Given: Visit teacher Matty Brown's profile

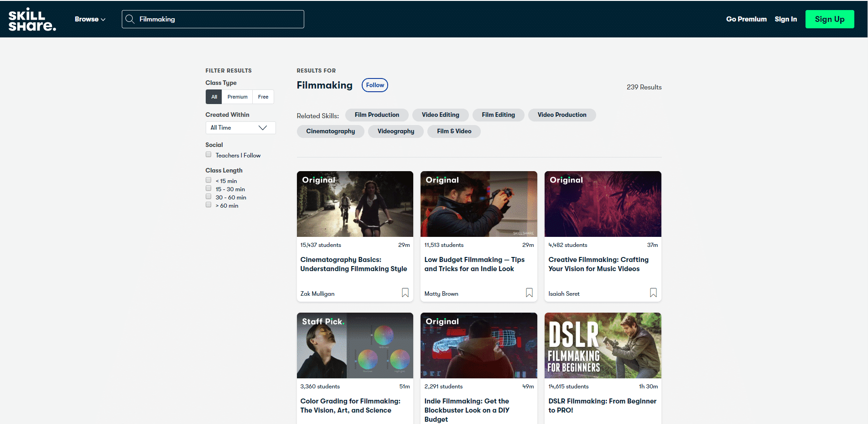Looking at the screenshot, I should click(x=441, y=294).
